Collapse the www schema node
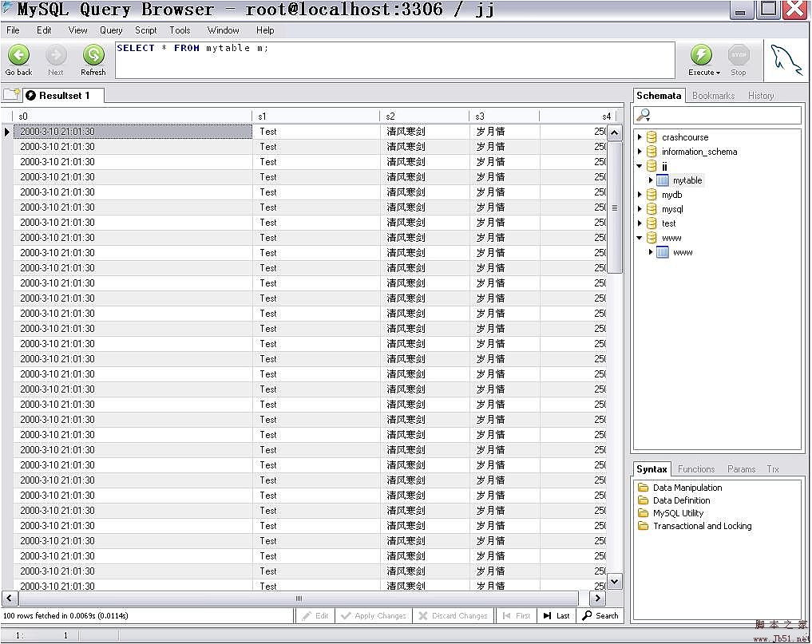Viewport: 812px width, 644px height. tap(640, 238)
